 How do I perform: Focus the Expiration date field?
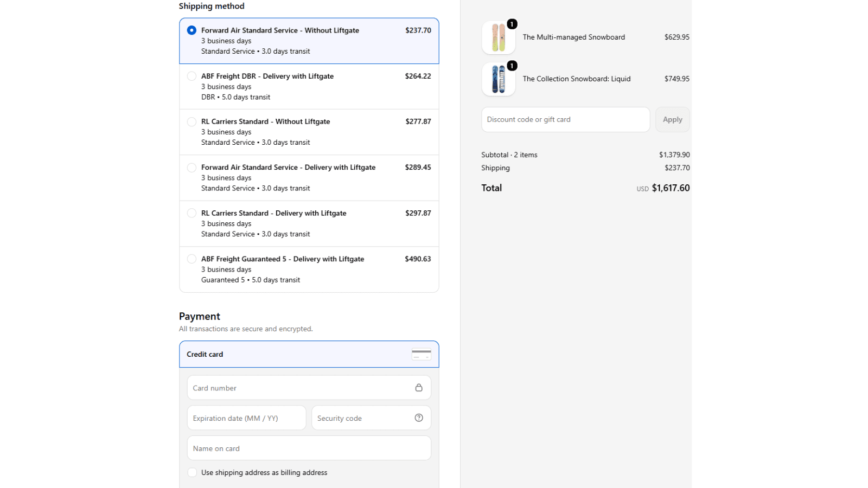[x=247, y=418]
